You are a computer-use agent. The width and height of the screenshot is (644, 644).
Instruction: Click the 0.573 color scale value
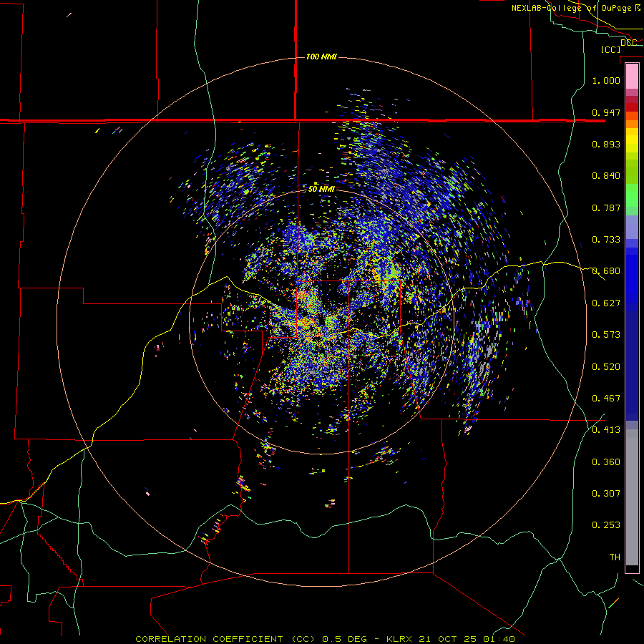(606, 335)
